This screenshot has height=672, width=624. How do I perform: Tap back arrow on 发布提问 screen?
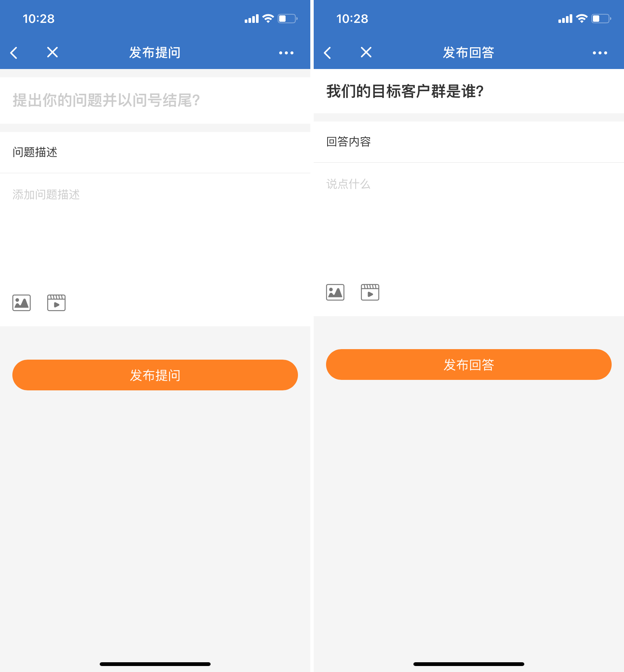14,53
